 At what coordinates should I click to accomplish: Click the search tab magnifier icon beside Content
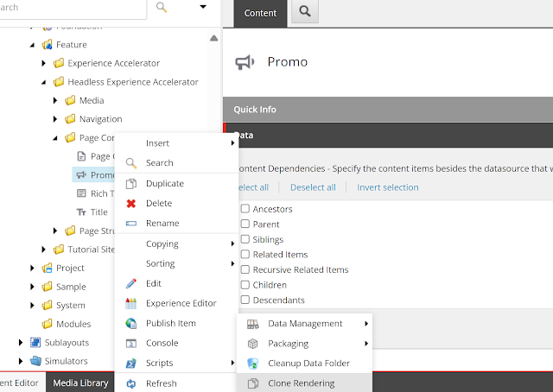[x=305, y=11]
